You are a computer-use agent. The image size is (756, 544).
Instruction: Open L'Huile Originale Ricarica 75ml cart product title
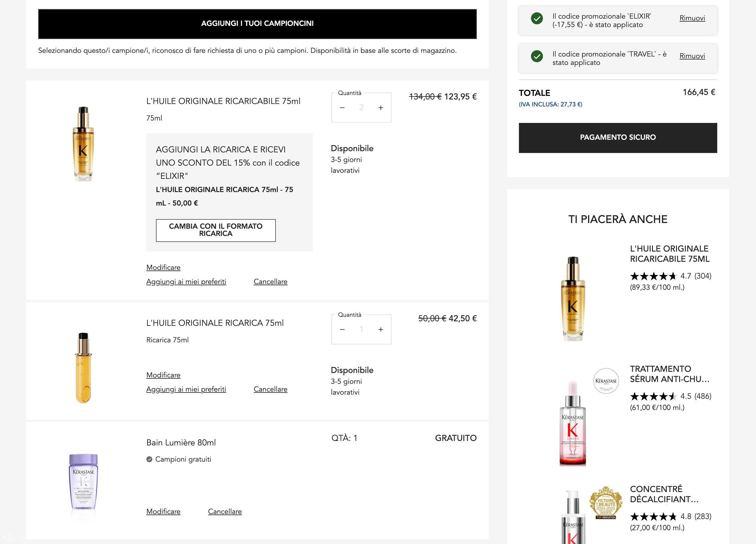click(215, 323)
